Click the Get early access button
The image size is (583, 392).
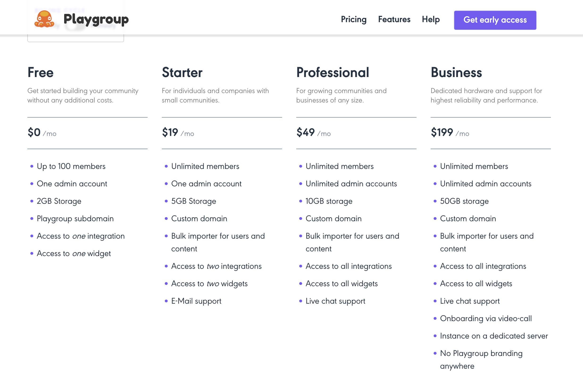coord(495,20)
